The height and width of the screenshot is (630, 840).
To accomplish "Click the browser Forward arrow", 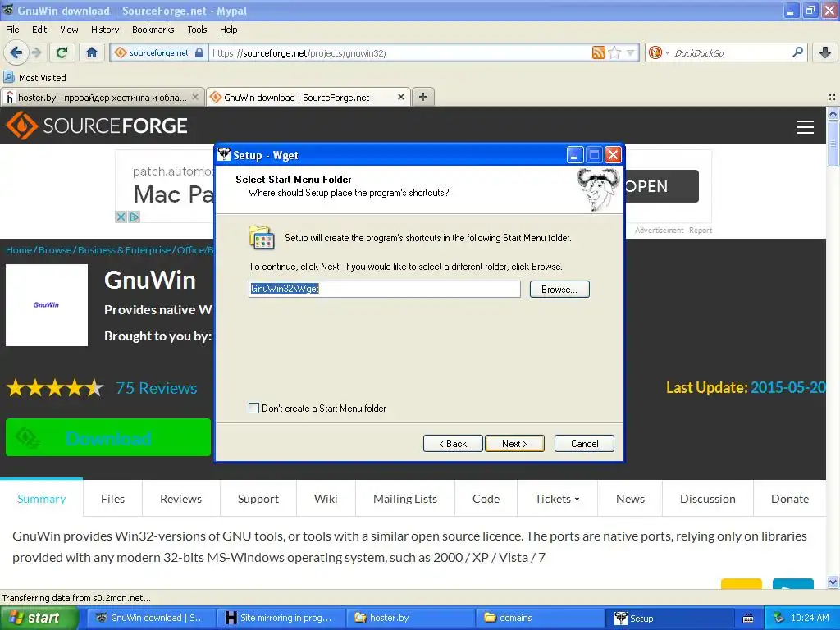I will (x=36, y=52).
